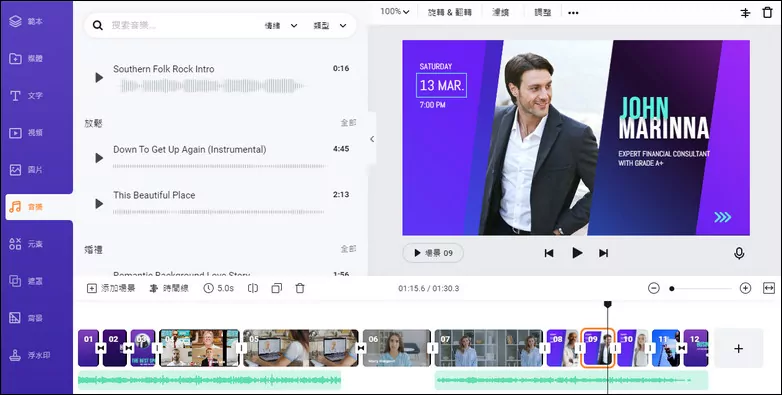This screenshot has width=782, height=395.
Task: Open the 濾鏡 filter option
Action: coord(500,12)
